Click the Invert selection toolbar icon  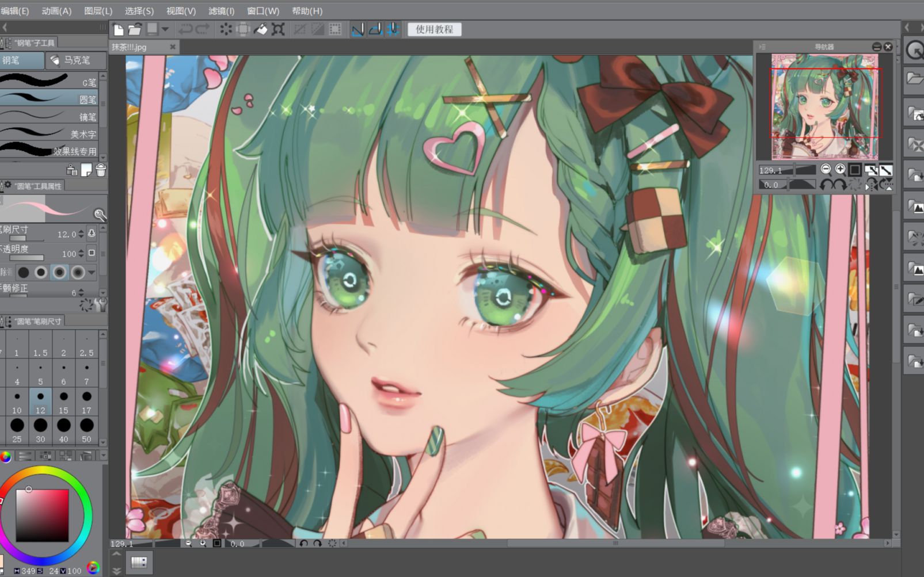coord(317,29)
